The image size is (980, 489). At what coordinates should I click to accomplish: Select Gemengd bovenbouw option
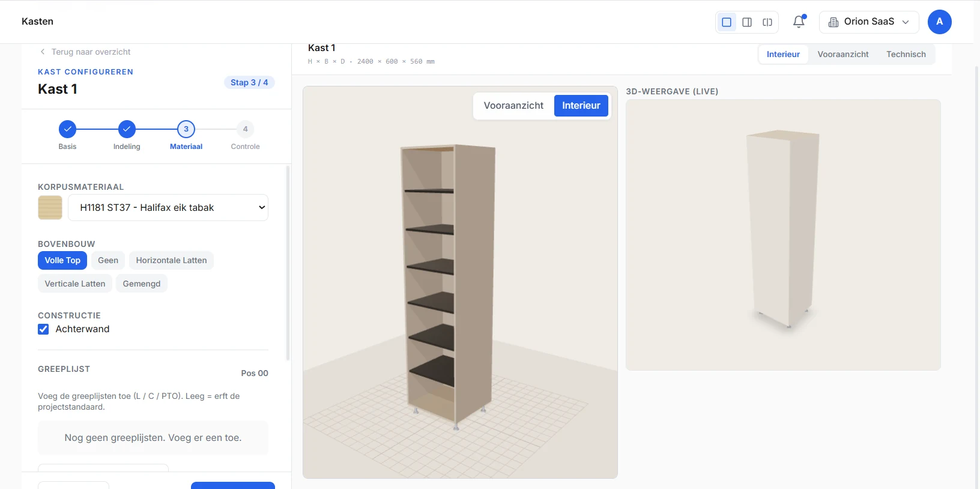coord(142,284)
